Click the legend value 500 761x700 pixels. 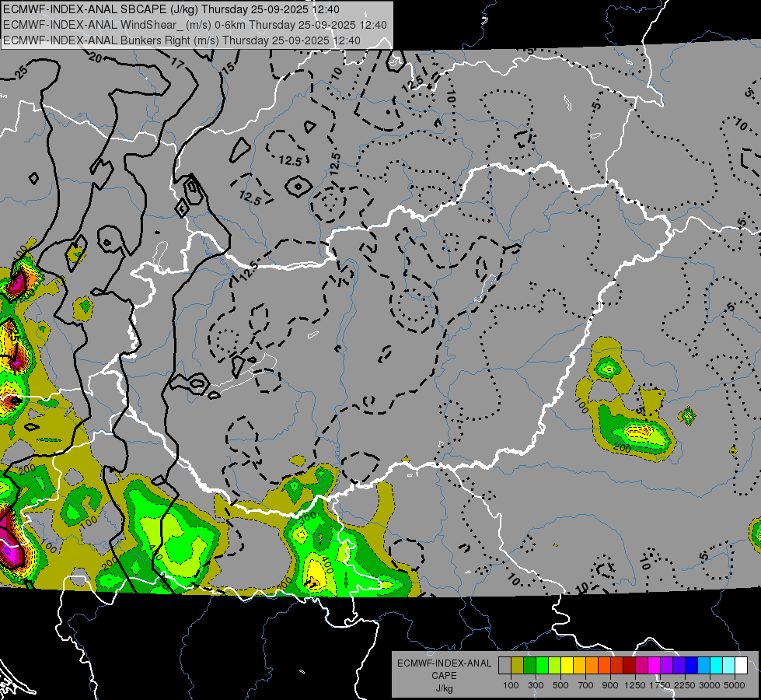pos(560,685)
